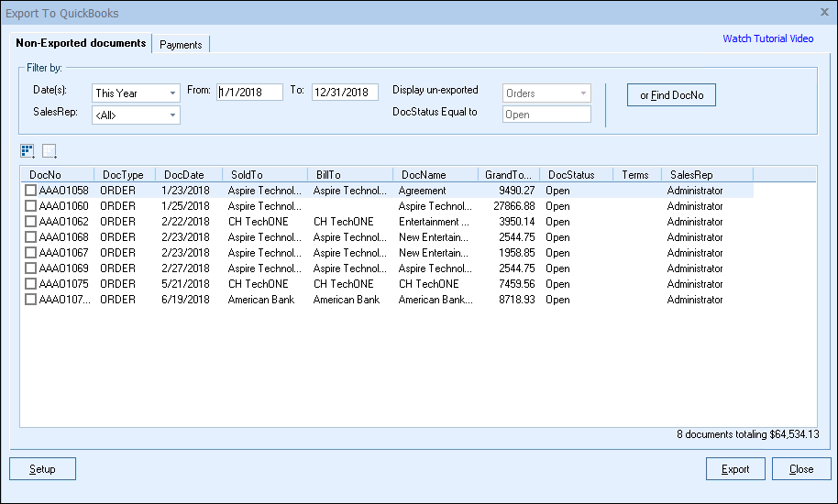The width and height of the screenshot is (838, 504).
Task: Select the Non-Exported documents tab
Action: 81,43
